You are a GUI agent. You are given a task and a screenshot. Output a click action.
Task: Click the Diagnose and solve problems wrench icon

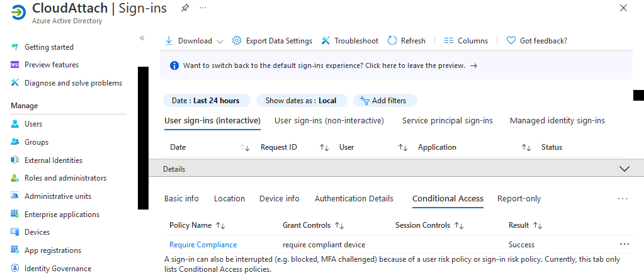[x=14, y=83]
